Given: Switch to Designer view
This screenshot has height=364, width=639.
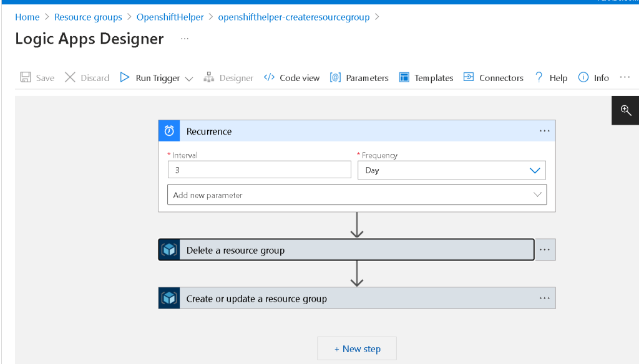Looking at the screenshot, I should [x=237, y=78].
